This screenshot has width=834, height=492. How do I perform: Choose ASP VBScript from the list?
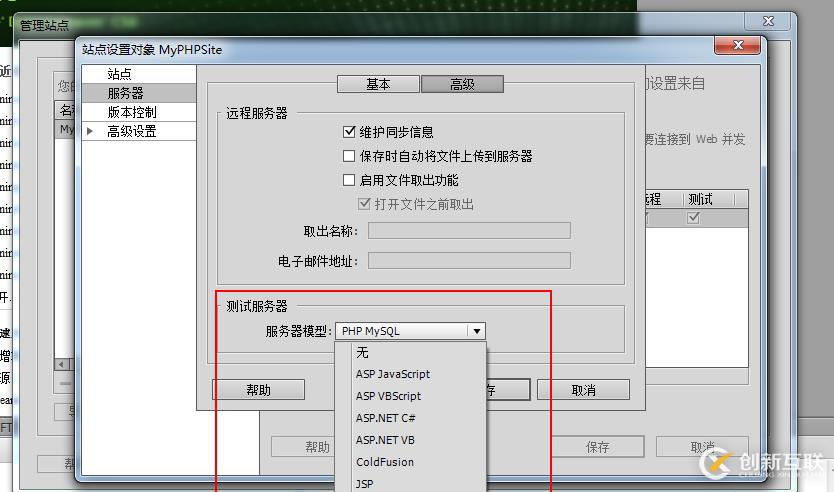[x=411, y=396]
